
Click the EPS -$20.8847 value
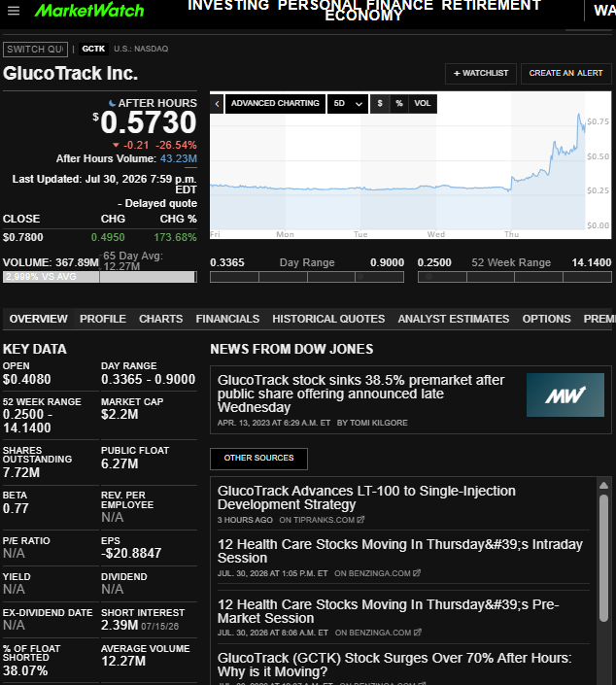click(x=131, y=553)
